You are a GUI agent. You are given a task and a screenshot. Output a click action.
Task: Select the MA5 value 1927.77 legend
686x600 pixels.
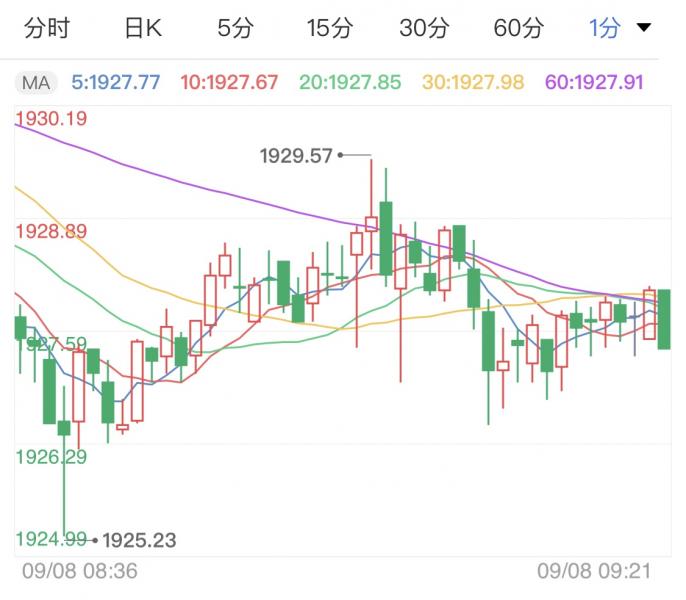[118, 82]
